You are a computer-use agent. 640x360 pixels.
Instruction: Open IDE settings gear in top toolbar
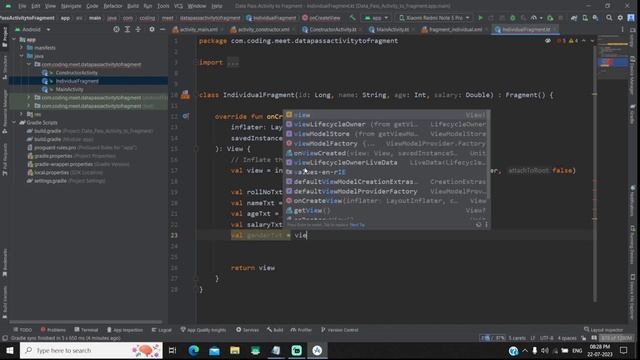(620, 18)
